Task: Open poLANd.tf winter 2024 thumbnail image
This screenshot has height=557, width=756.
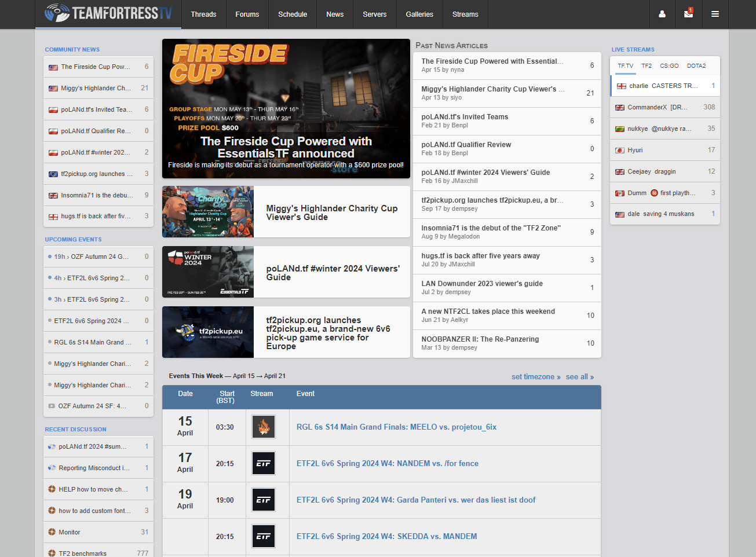Action: click(208, 272)
